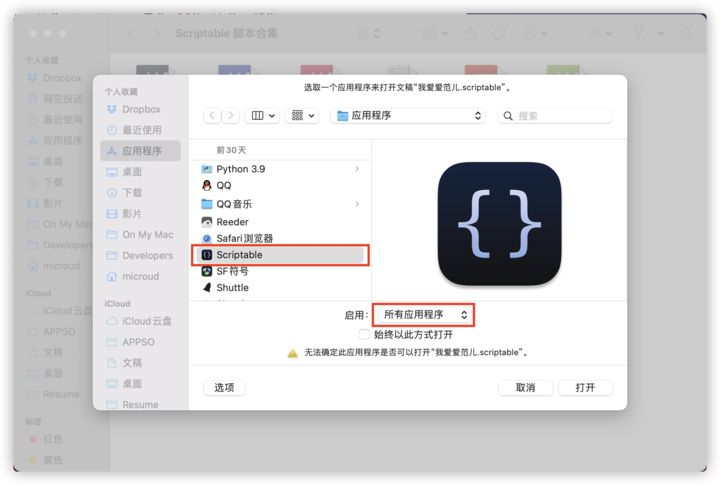Go back in the dialog navigation

point(212,115)
